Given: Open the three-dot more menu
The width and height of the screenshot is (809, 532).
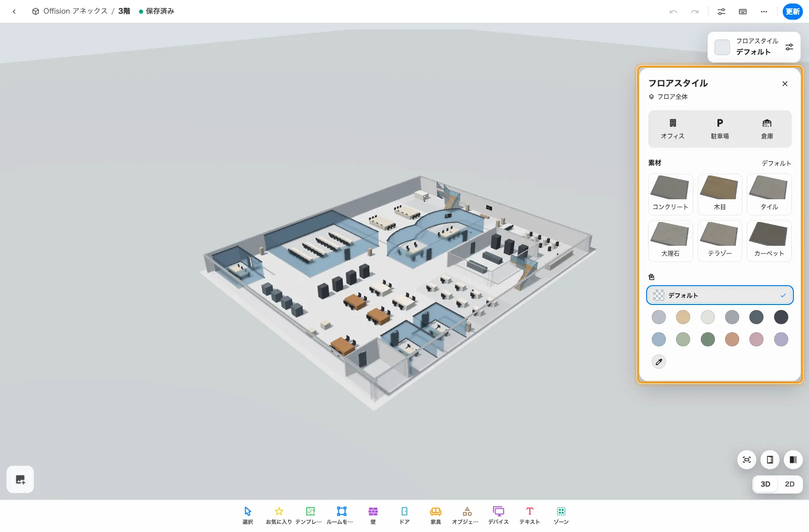Looking at the screenshot, I should click(764, 12).
